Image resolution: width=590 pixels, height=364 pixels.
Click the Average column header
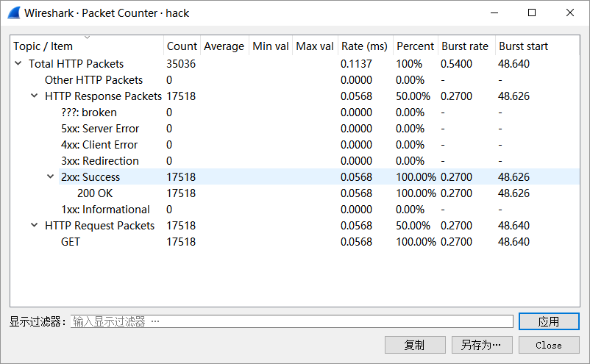(x=224, y=46)
